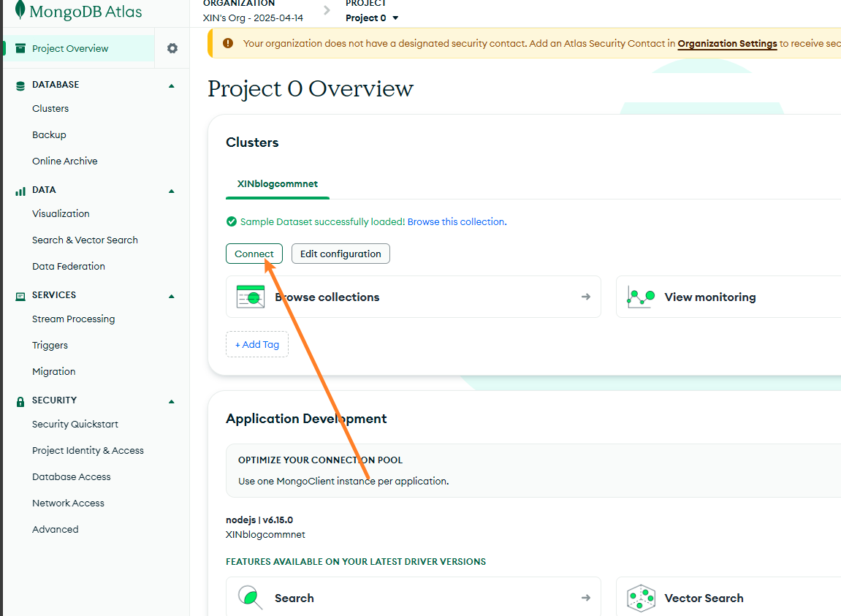Collapse the SERVICES sidebar section
Screen dimensions: 841x616
[x=172, y=296]
